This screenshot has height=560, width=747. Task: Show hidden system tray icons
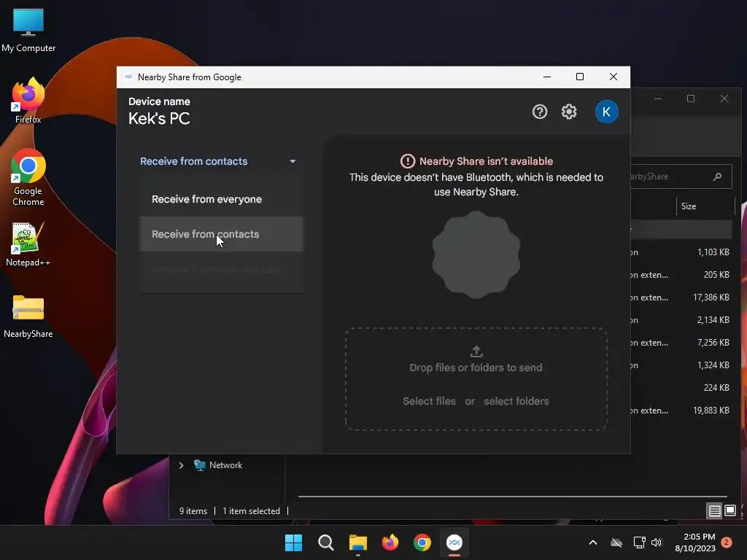pyautogui.click(x=593, y=542)
